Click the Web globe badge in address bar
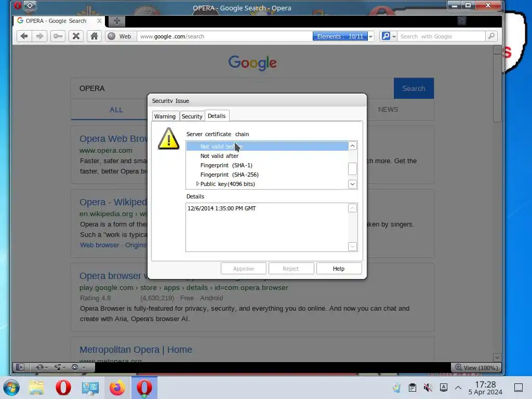Viewport: 532px width, 399px height. pos(120,36)
